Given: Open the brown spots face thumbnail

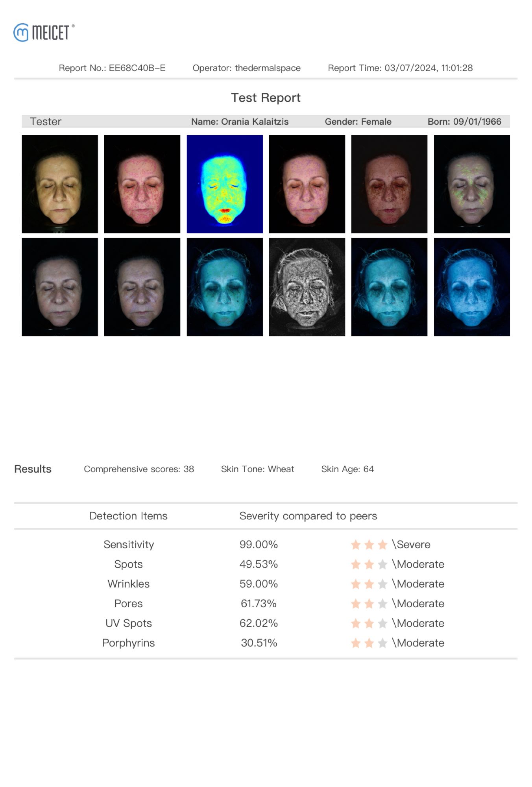Looking at the screenshot, I should [x=389, y=184].
